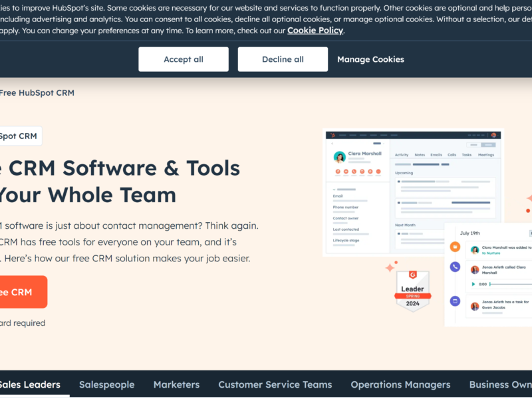Image resolution: width=532 pixels, height=399 pixels.
Task: Click the 'Upcoming' section label in the preview
Action: click(404, 173)
